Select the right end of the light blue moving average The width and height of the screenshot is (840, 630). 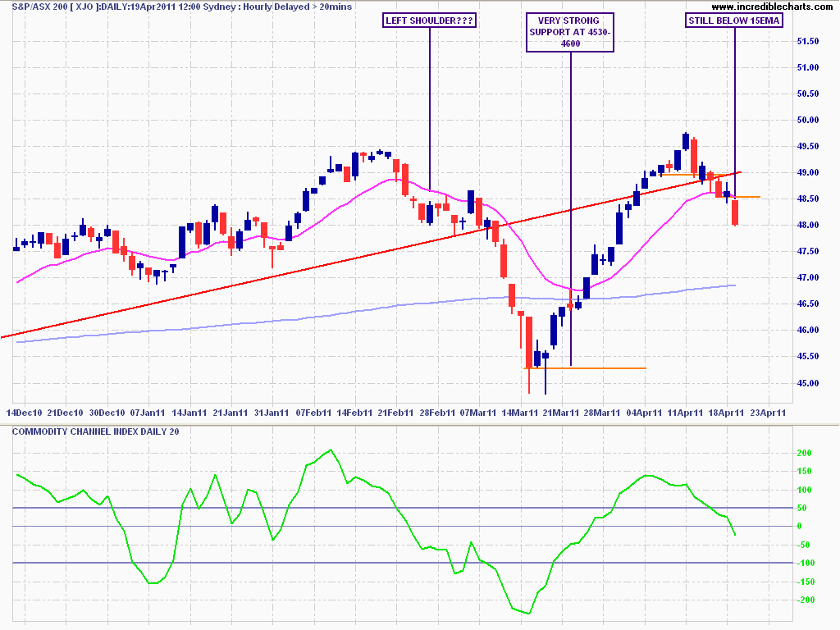click(735, 285)
